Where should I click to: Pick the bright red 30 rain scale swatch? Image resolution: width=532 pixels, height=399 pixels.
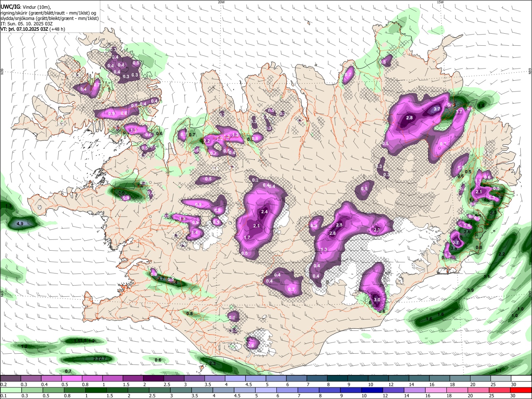point(521,390)
